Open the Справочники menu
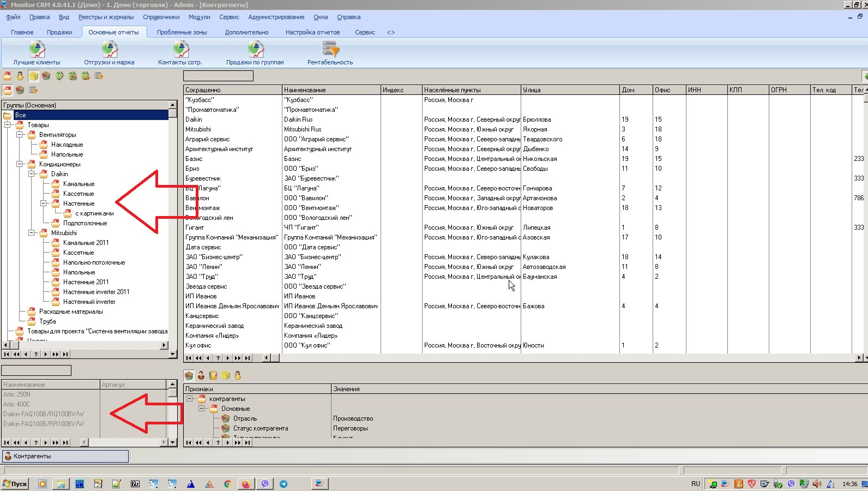Screen dimensions: 868x491 (x=161, y=17)
